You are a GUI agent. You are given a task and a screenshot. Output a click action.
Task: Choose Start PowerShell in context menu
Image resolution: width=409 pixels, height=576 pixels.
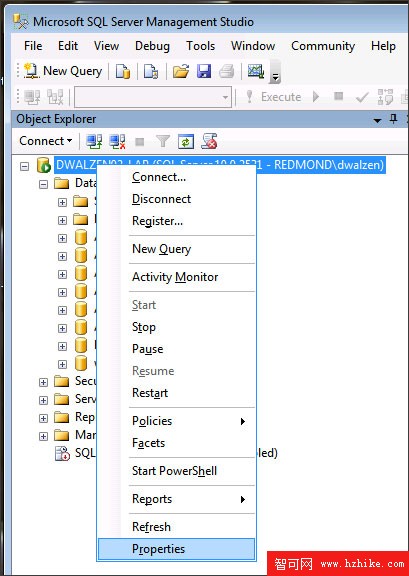176,471
